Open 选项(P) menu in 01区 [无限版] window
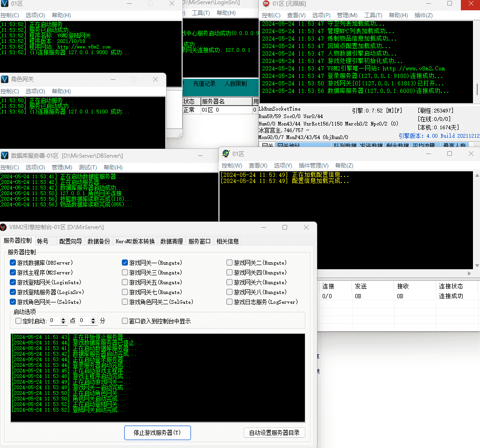The height and width of the screenshot is (448, 480). (x=321, y=15)
